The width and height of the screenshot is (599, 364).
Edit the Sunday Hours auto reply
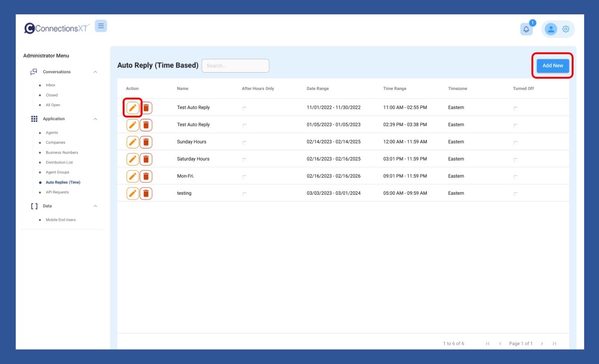(132, 142)
